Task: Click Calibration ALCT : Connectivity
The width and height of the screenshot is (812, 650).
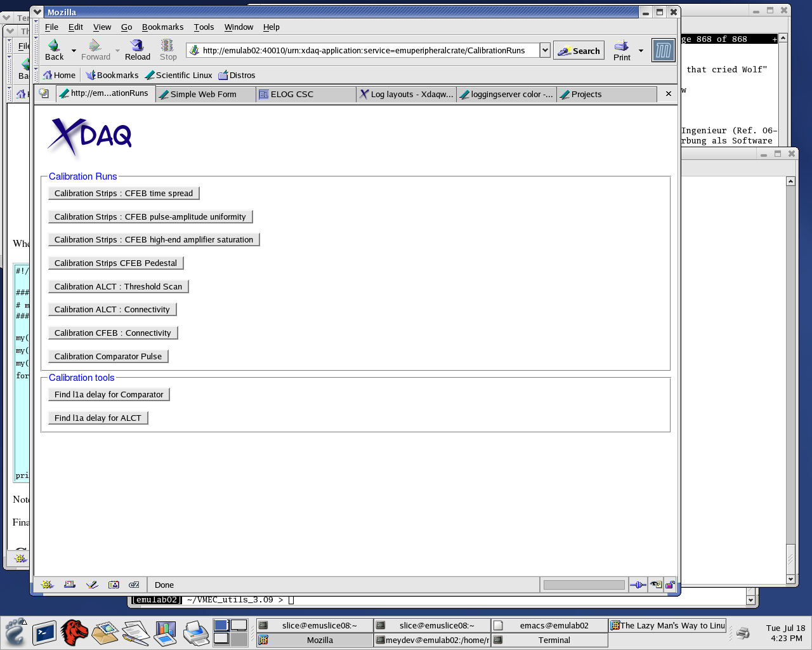Action: (112, 309)
